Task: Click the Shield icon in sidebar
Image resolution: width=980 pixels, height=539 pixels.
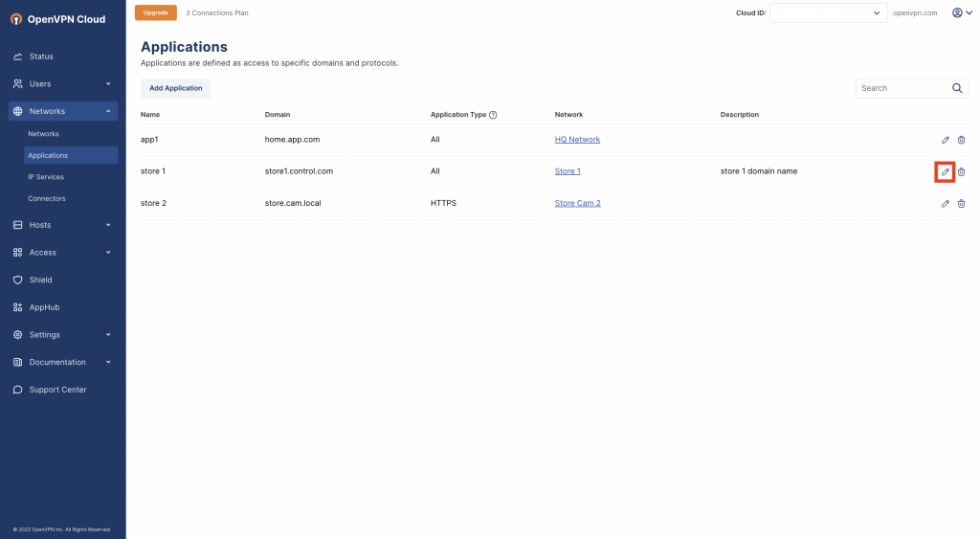Action: [17, 281]
